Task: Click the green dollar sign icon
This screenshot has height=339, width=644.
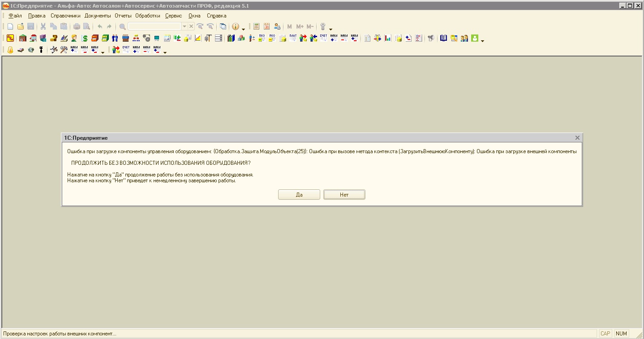Action: 85,38
